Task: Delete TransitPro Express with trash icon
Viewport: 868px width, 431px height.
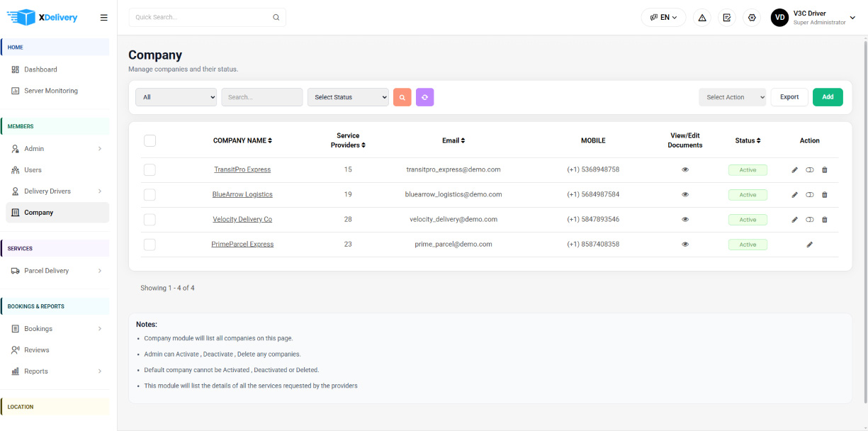Action: coord(825,170)
